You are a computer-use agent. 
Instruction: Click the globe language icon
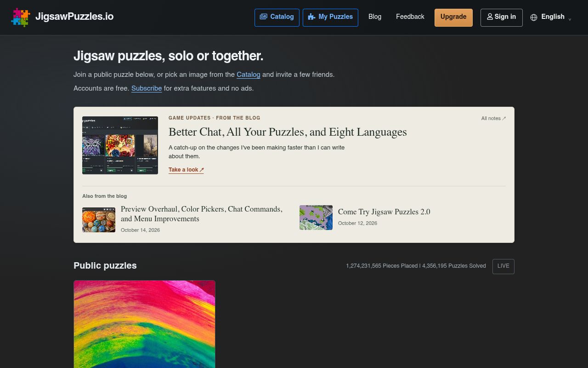coord(534,17)
